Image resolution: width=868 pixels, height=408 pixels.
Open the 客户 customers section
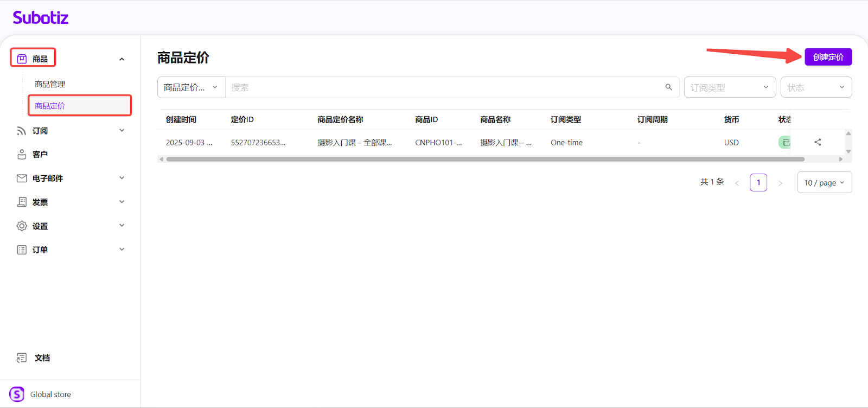[x=40, y=155]
